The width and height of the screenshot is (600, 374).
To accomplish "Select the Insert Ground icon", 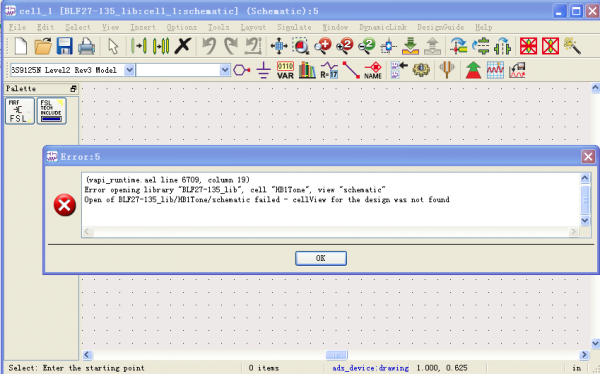I will pyautogui.click(x=263, y=70).
